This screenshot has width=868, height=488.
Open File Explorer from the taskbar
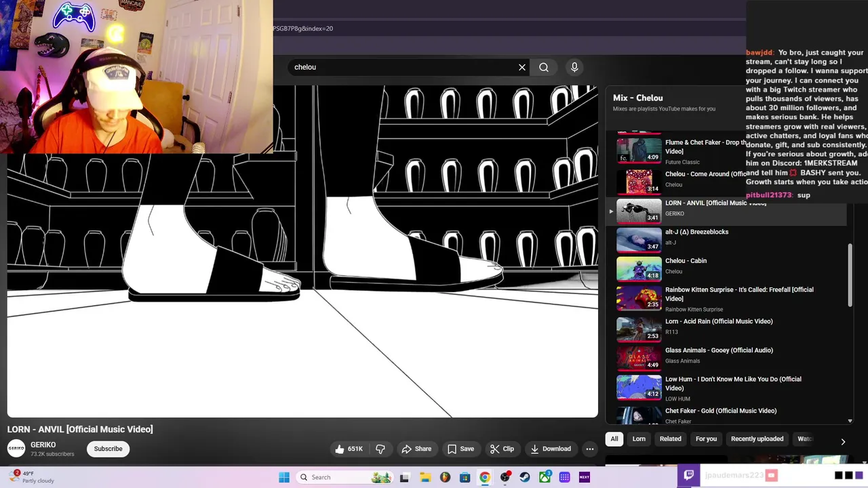click(x=425, y=477)
